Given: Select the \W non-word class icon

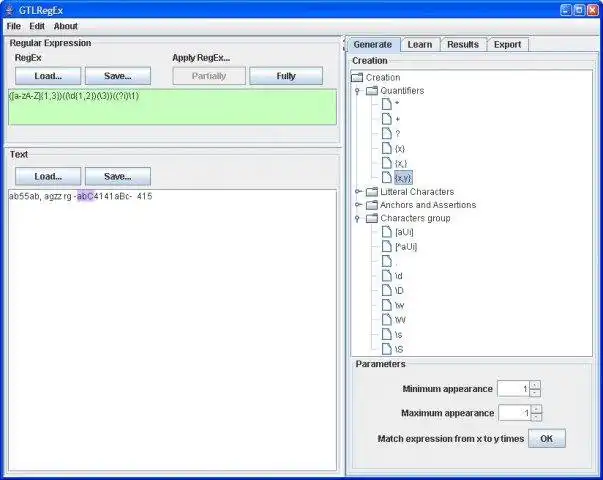Looking at the screenshot, I should click(386, 320).
